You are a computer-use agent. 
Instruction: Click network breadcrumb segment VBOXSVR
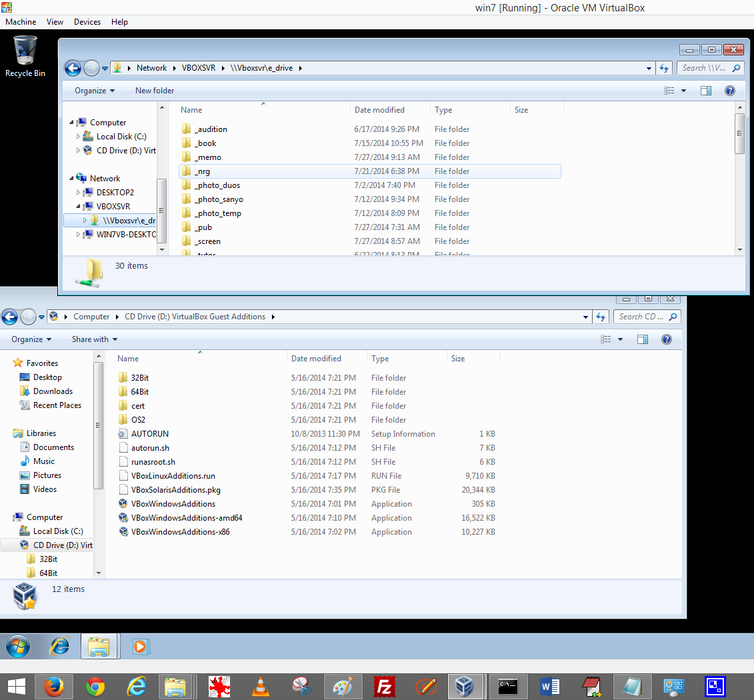pyautogui.click(x=198, y=68)
